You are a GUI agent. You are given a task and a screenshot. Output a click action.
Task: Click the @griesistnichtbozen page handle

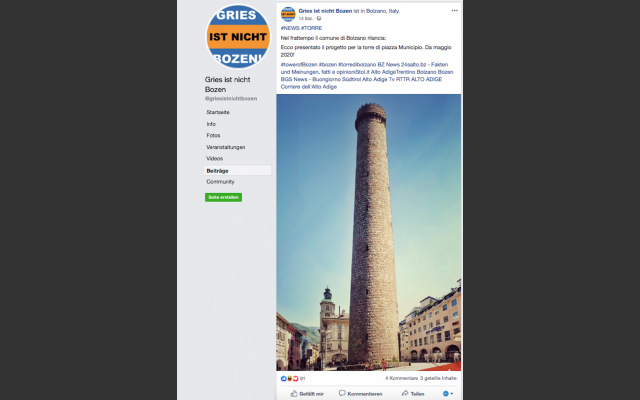(x=231, y=99)
